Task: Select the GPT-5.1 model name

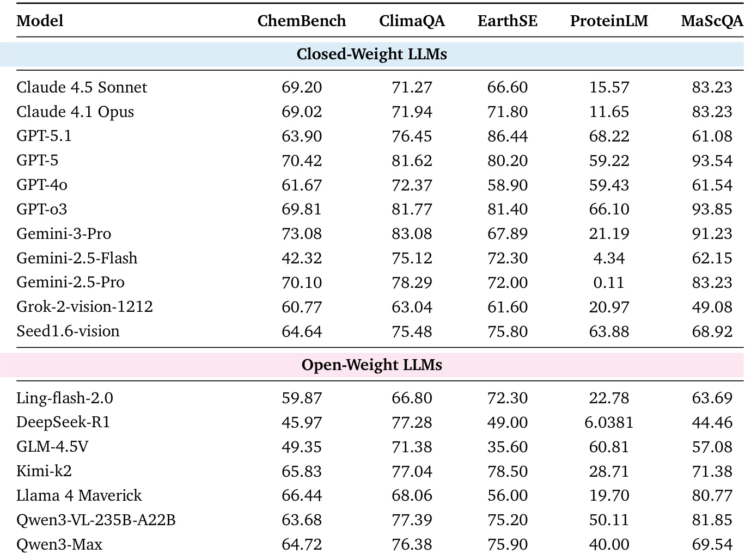Action: pyautogui.click(x=44, y=136)
